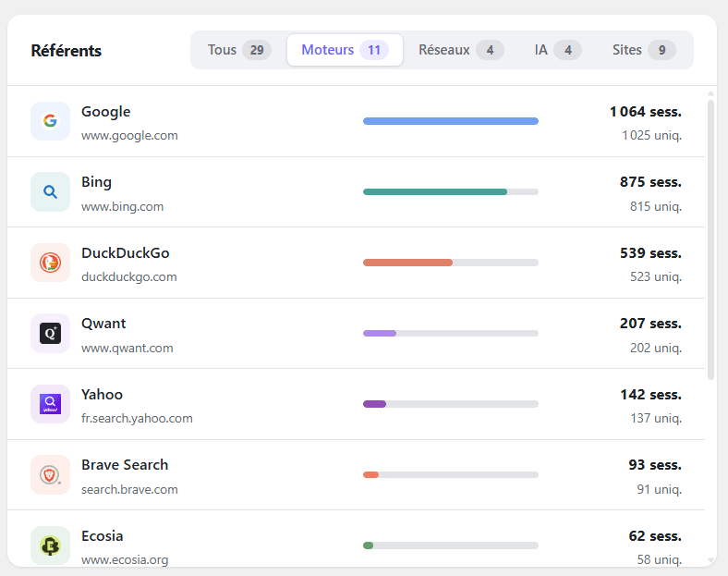The image size is (728, 576).
Task: Click the Bing magnifier icon
Action: click(x=50, y=191)
